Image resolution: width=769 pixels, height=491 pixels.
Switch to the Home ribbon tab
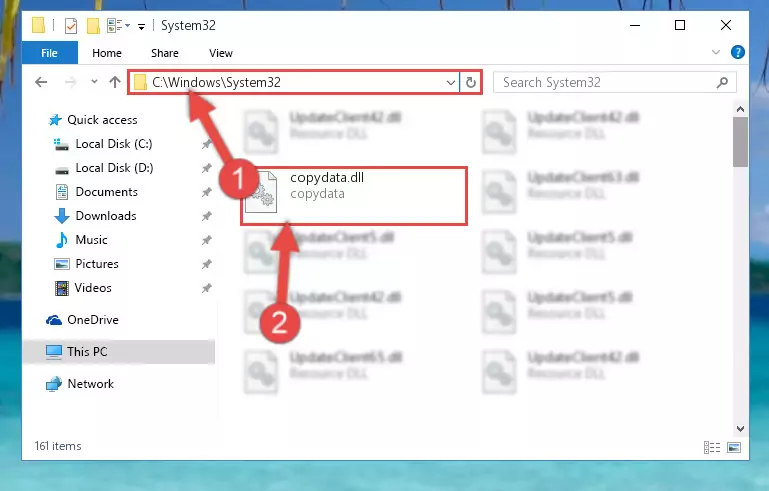coord(106,53)
